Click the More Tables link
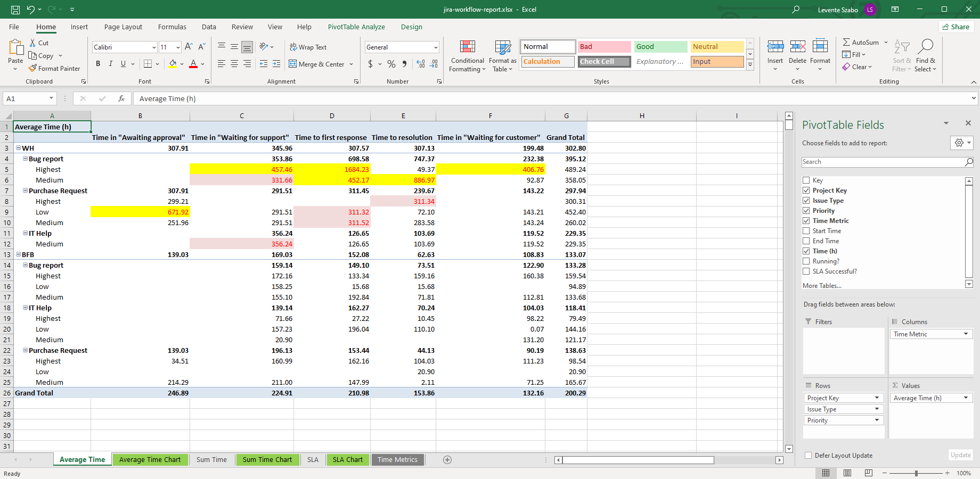 [x=822, y=286]
